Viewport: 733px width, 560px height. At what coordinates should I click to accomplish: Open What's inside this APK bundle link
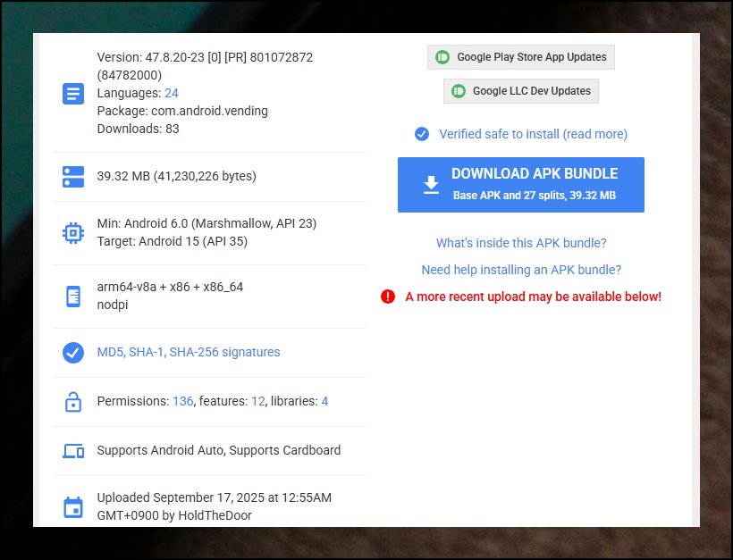click(x=521, y=243)
